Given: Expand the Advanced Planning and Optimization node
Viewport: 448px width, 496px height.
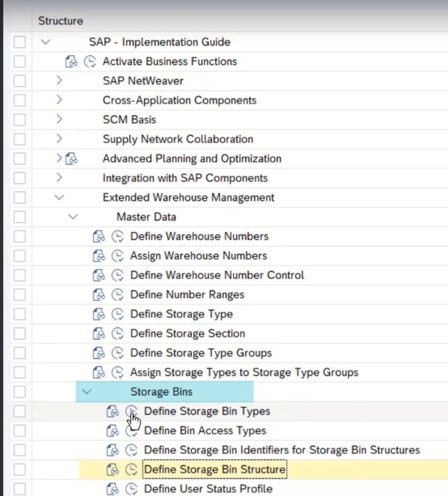Looking at the screenshot, I should pos(59,158).
